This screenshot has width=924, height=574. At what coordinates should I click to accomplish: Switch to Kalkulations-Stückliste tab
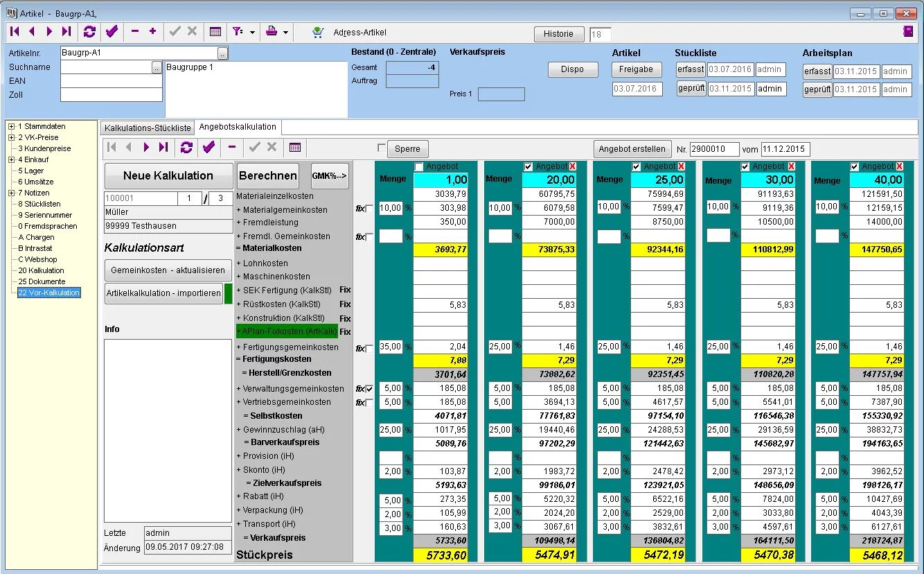(x=148, y=128)
